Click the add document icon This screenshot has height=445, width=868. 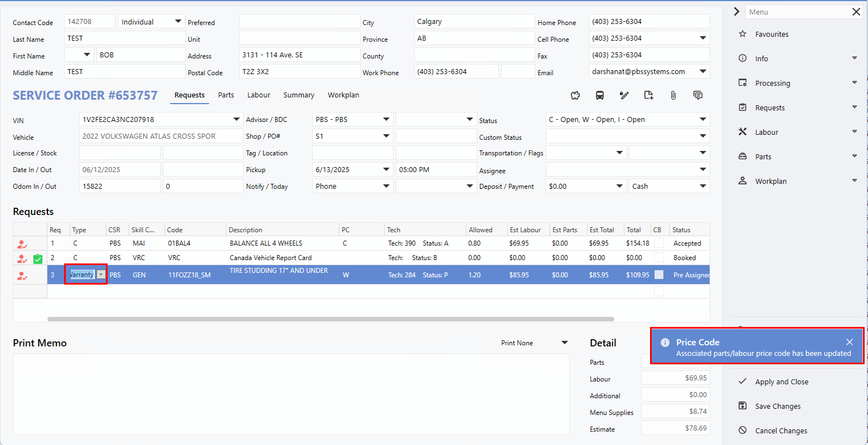tap(648, 95)
